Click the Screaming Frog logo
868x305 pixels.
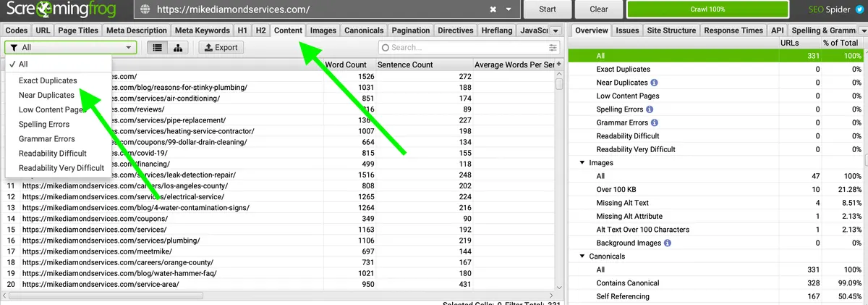point(60,10)
